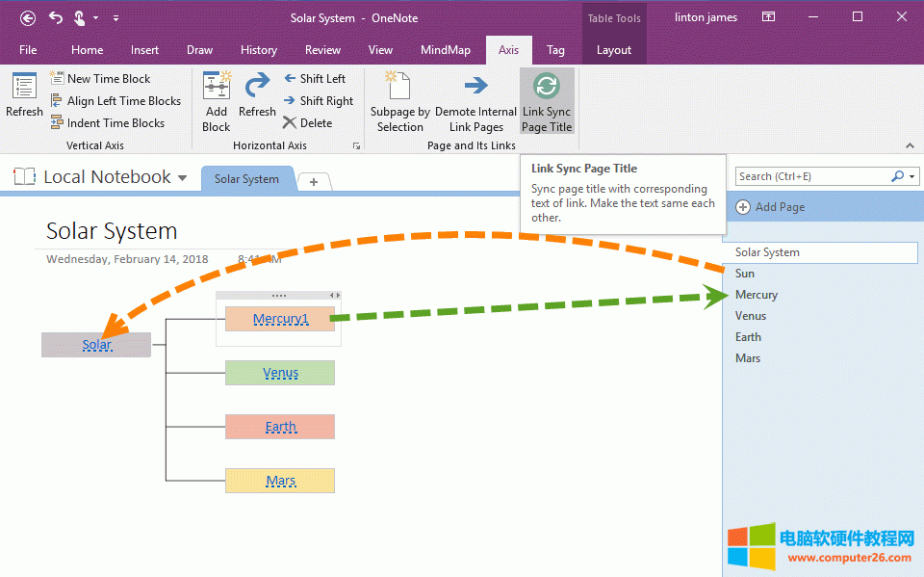Image resolution: width=924 pixels, height=577 pixels.
Task: Collapse the ribbon with the chevron
Action: 910,145
